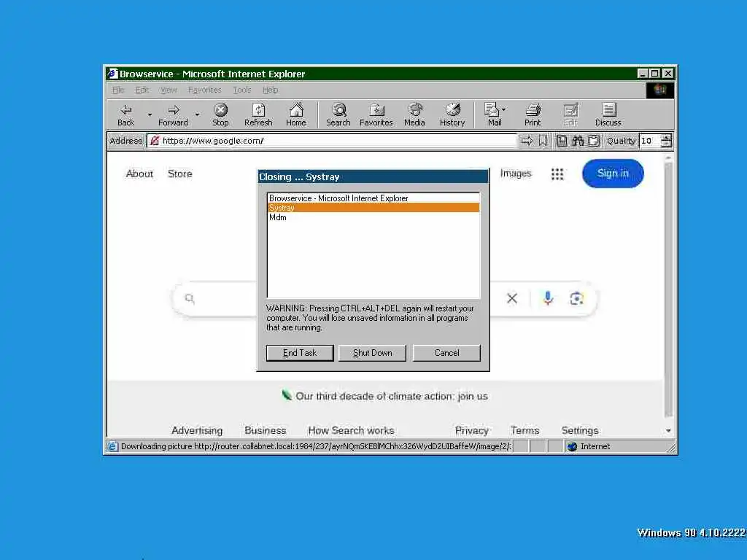Click the magnifier icon in search box

click(x=190, y=298)
